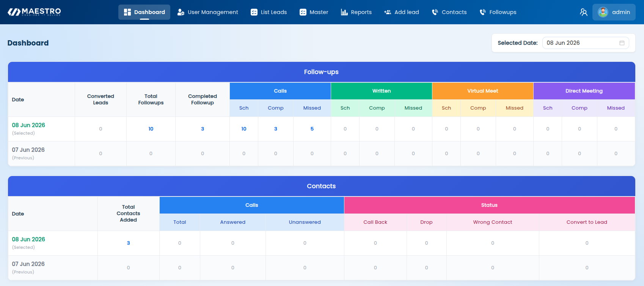
Task: Click the Dashboard page title
Action: (28, 43)
